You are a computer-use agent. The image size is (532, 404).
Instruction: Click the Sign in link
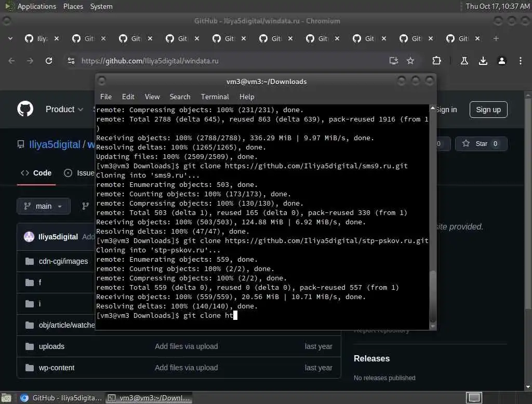(x=446, y=110)
